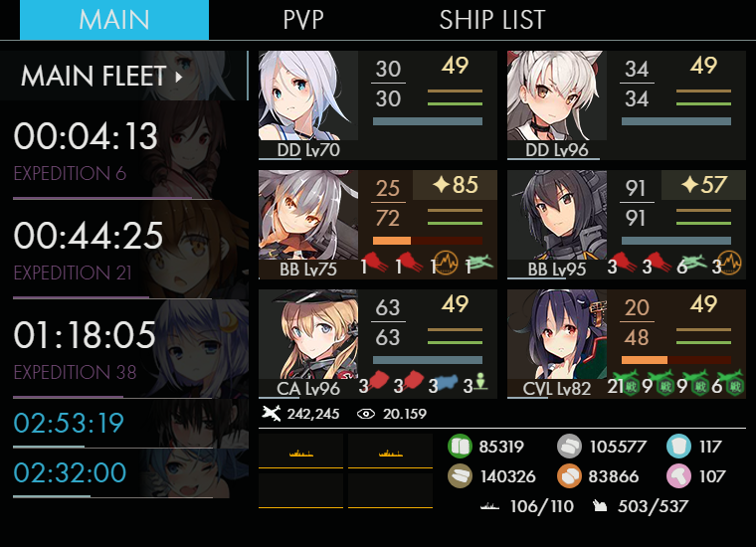The height and width of the screenshot is (547, 756).
Task: Click the ammo resource icon beside 140326
Action: 460,476
